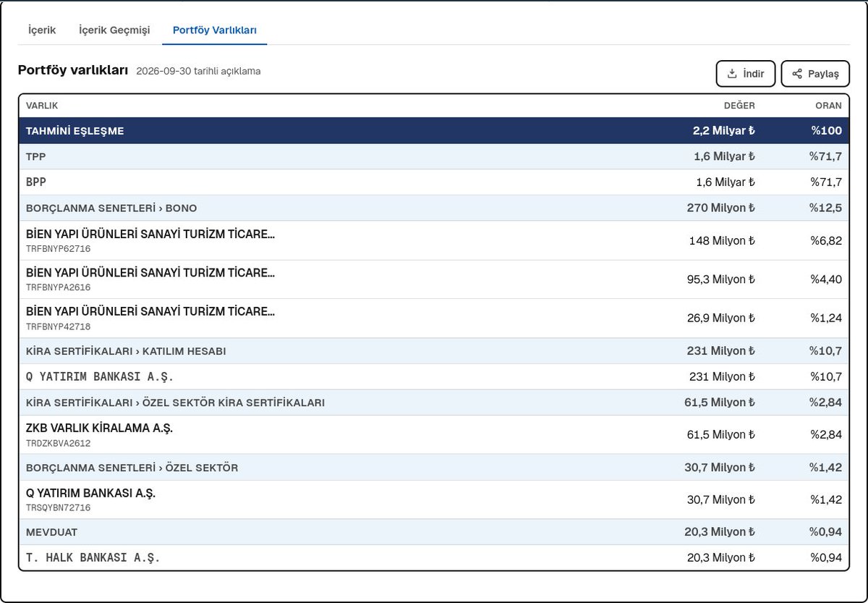This screenshot has height=603, width=868.
Task: Click the 2,2 Milyar ₺ total value
Action: coord(723,131)
